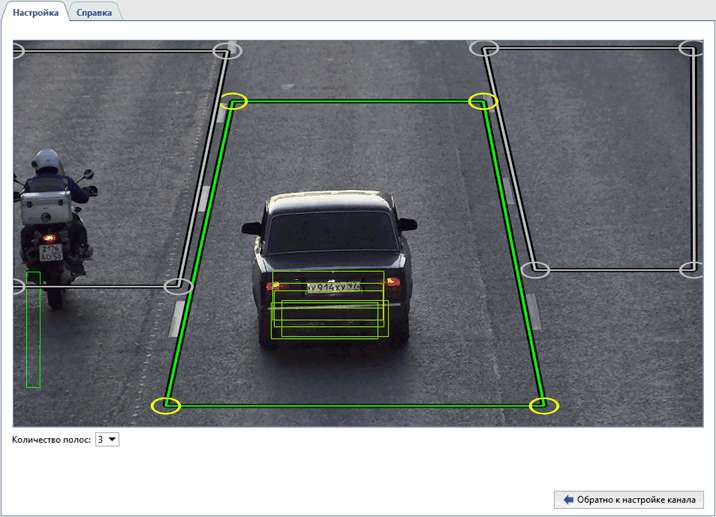Click gray top-right handle of right lane
This screenshot has height=517, width=716.
[690, 48]
